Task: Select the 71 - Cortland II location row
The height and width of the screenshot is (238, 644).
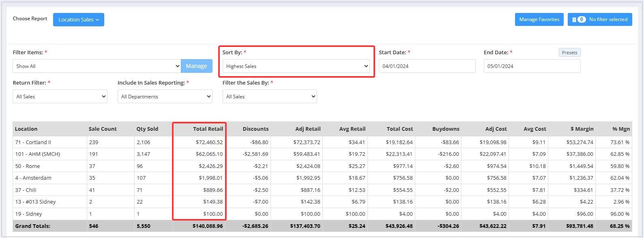Action: (322, 142)
